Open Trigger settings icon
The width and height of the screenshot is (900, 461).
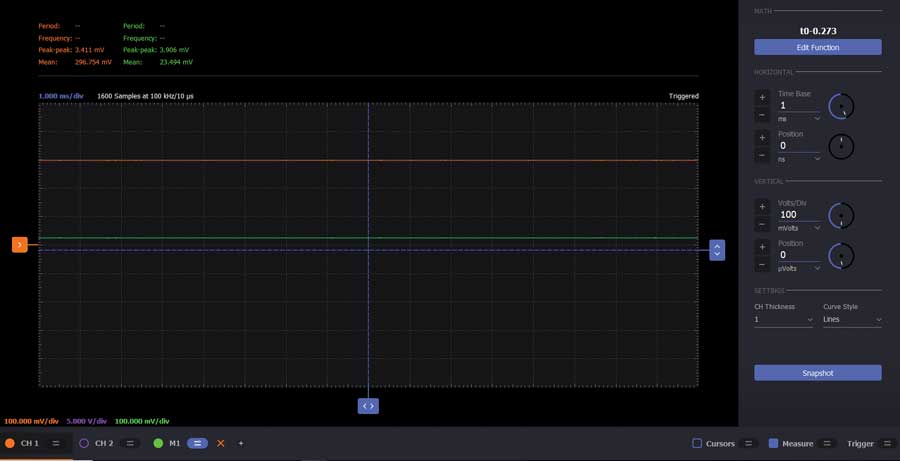tap(884, 443)
